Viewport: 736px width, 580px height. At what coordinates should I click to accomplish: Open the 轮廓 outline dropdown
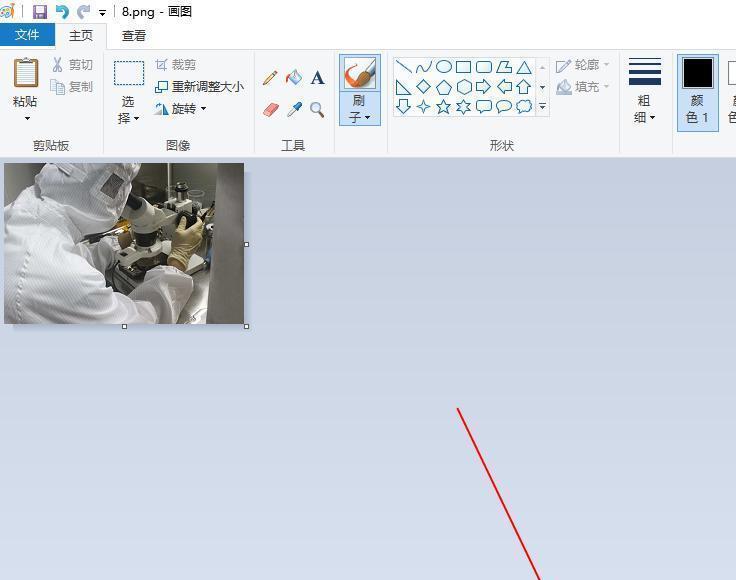point(583,65)
